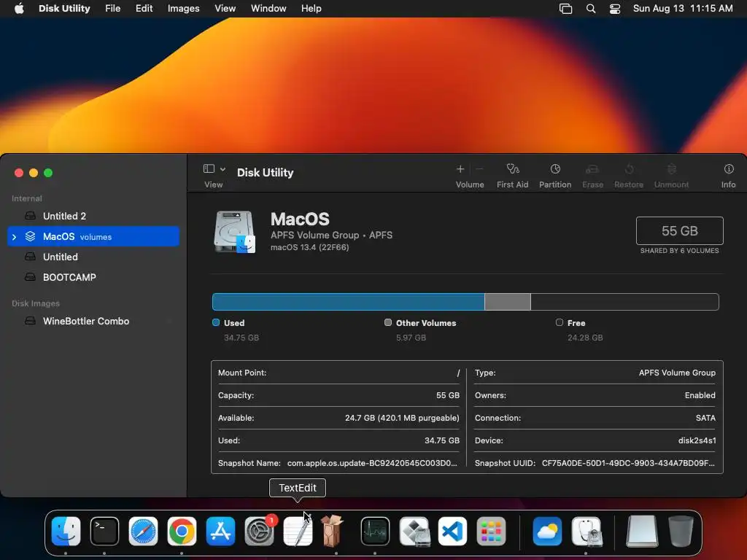Click the Available 24.7 GB value

[402, 418]
